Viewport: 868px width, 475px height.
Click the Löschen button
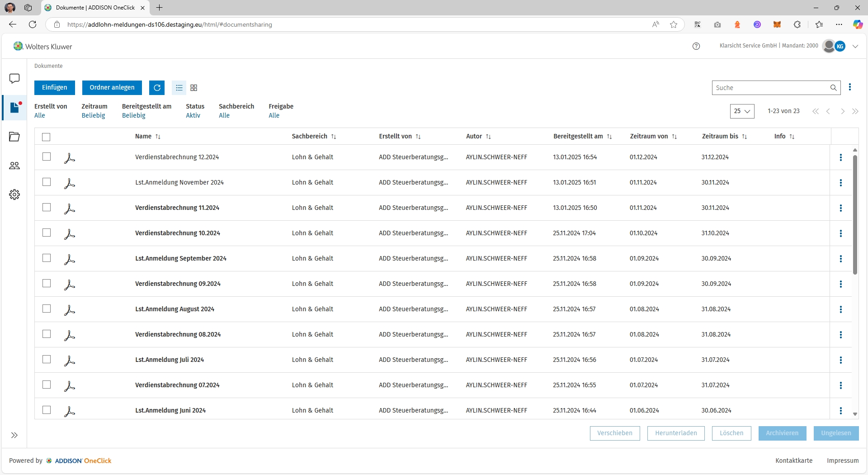(x=731, y=433)
